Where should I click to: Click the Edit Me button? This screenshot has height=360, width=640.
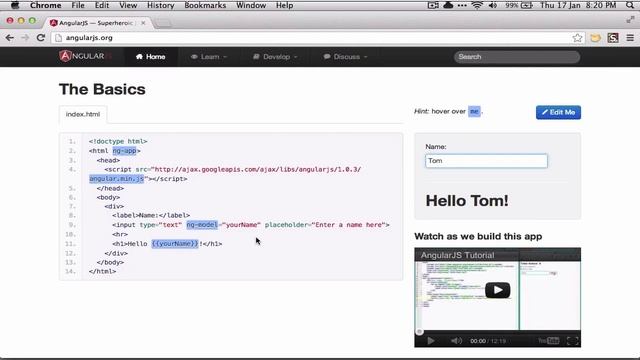(558, 112)
